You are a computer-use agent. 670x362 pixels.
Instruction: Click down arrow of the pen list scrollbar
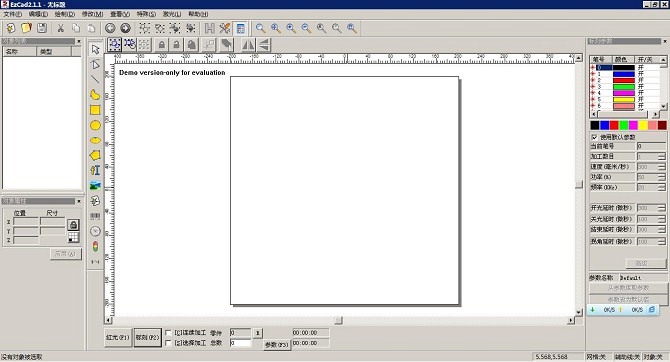pyautogui.click(x=663, y=106)
